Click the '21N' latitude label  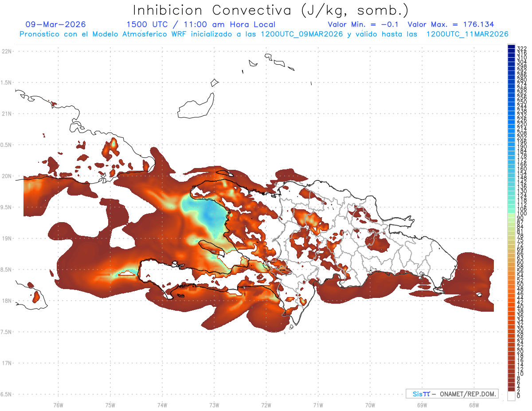7,114
